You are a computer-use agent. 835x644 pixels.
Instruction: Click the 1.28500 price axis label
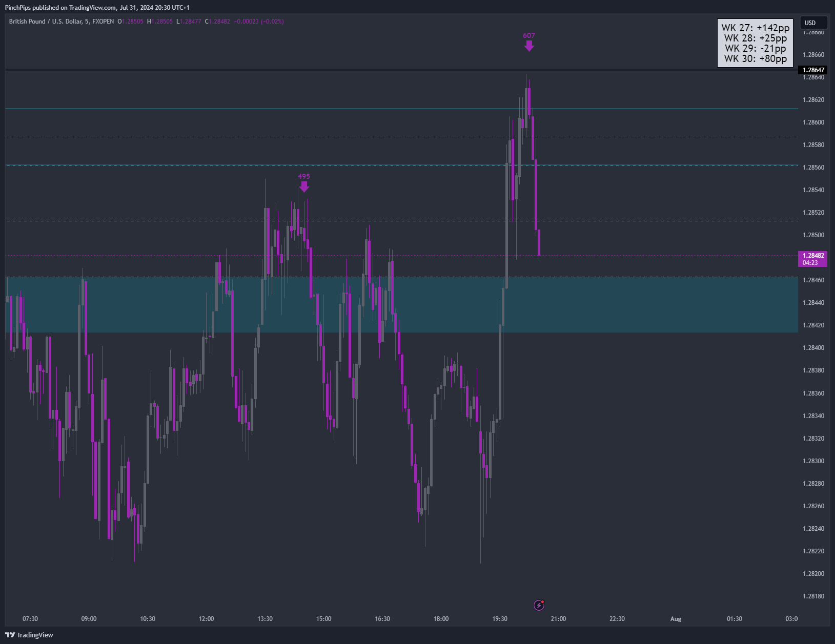pos(813,235)
